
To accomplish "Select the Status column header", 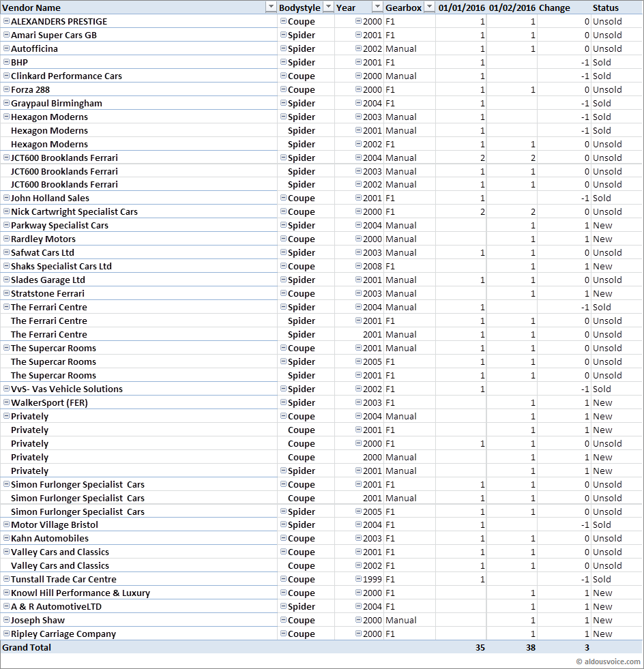I will 606,8.
